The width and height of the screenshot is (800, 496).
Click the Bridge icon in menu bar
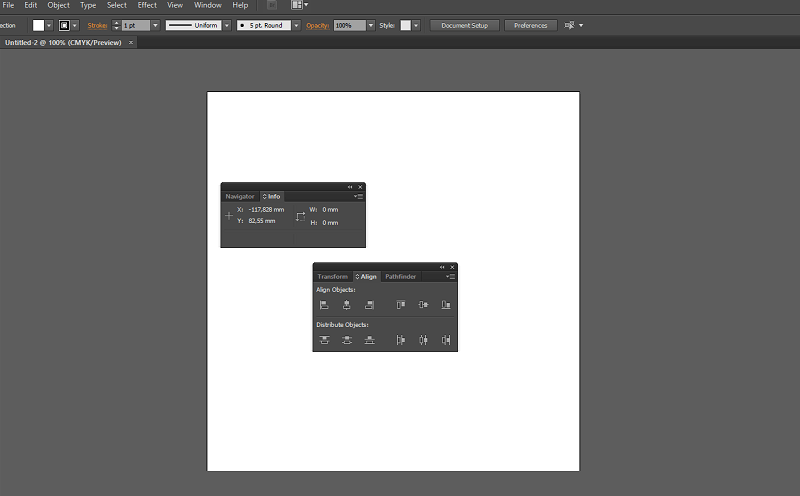[x=272, y=5]
